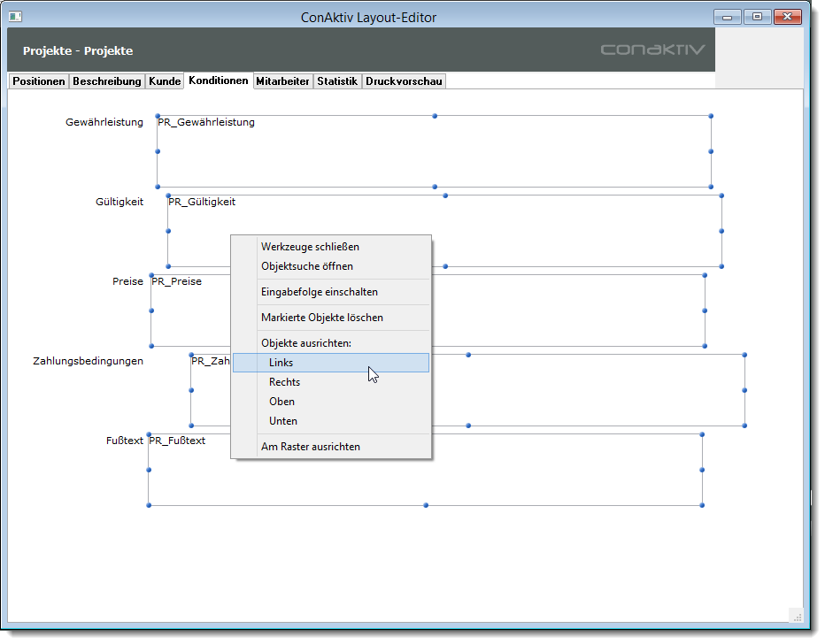
Task: Click 'Am Raster ausrichten' menu item
Action: [310, 447]
